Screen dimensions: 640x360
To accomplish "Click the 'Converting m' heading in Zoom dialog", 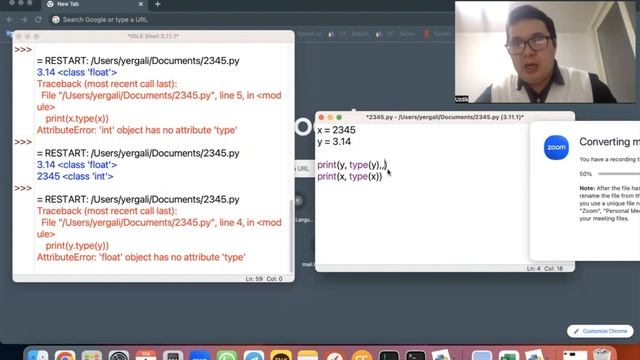I will point(609,142).
